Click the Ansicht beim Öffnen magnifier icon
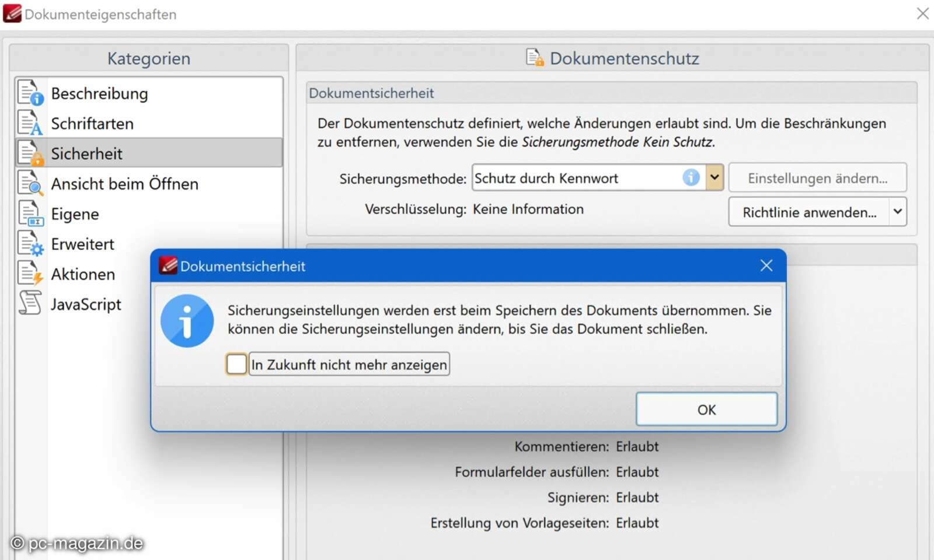Image resolution: width=934 pixels, height=560 pixels. tap(30, 183)
